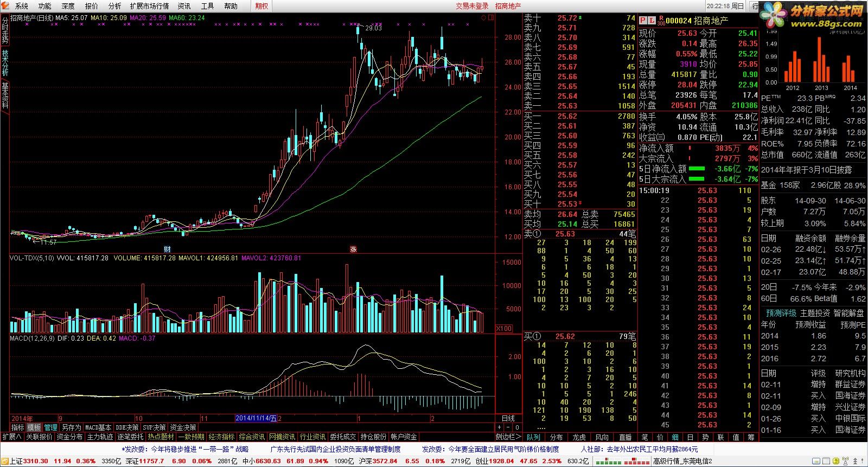Open the 帐户资金 tab
The width and height of the screenshot is (868, 467).
tap(404, 437)
